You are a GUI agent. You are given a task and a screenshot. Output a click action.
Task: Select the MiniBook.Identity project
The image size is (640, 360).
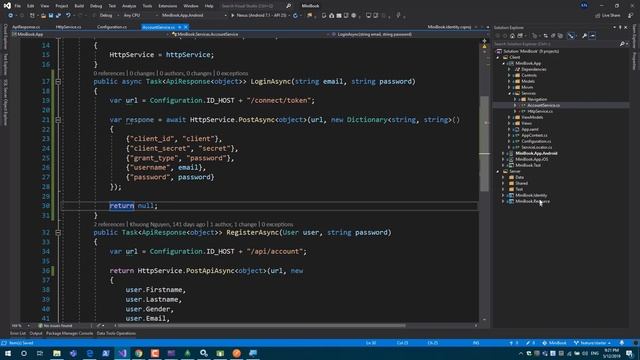531,196
